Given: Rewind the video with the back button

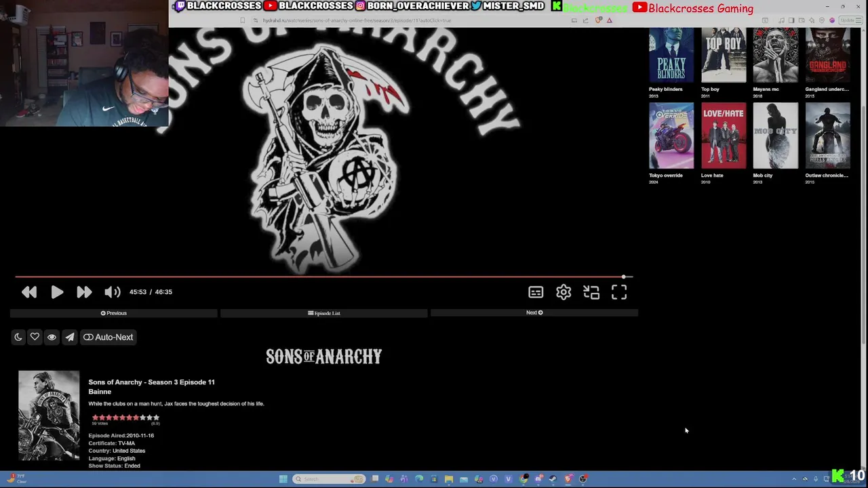Looking at the screenshot, I should 29,292.
